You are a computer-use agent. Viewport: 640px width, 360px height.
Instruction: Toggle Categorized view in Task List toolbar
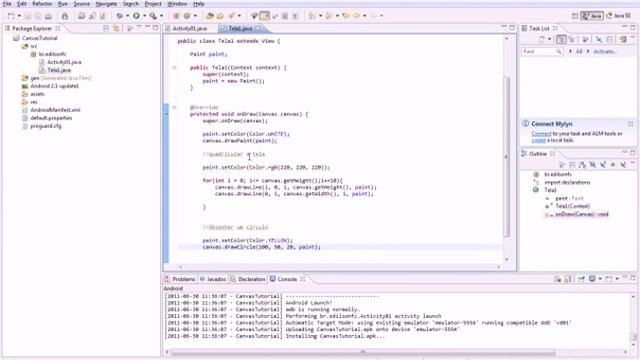561,39
